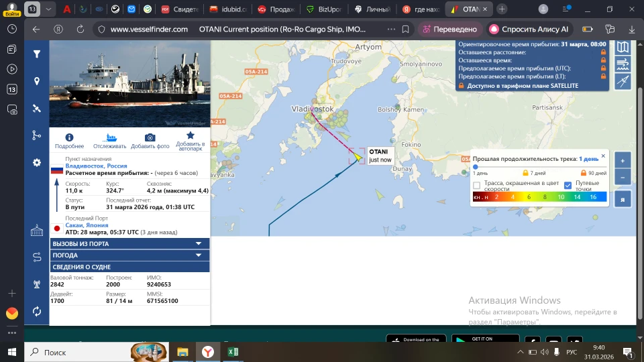Close the past track duration panel

tap(603, 156)
